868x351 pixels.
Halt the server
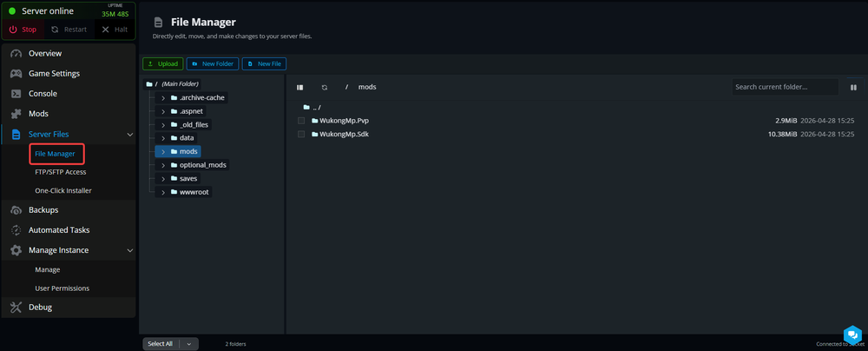[115, 30]
